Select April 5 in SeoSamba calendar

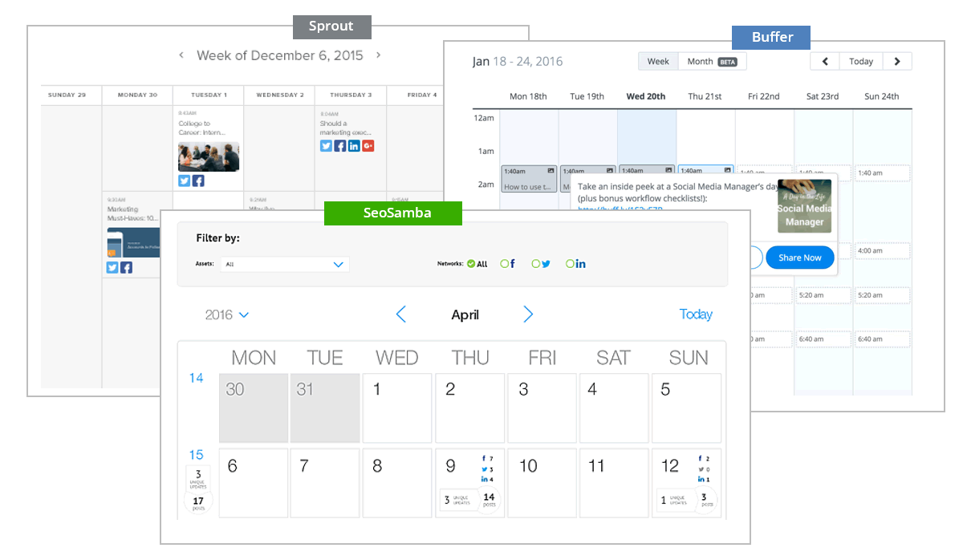coord(686,408)
